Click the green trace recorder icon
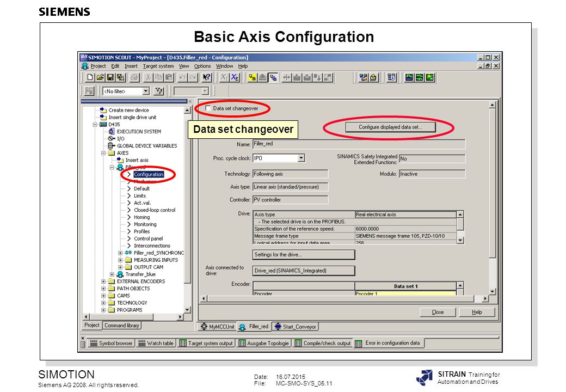Viewport: 566px width, 392px height. [x=409, y=78]
